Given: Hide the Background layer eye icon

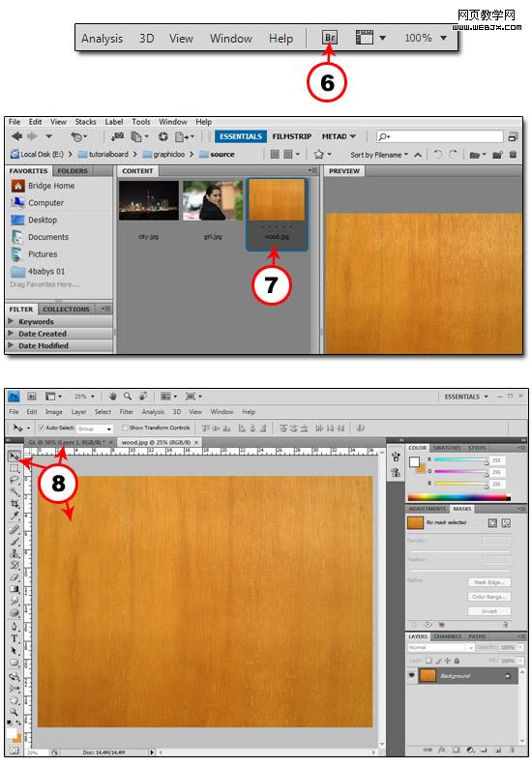Looking at the screenshot, I should click(412, 676).
